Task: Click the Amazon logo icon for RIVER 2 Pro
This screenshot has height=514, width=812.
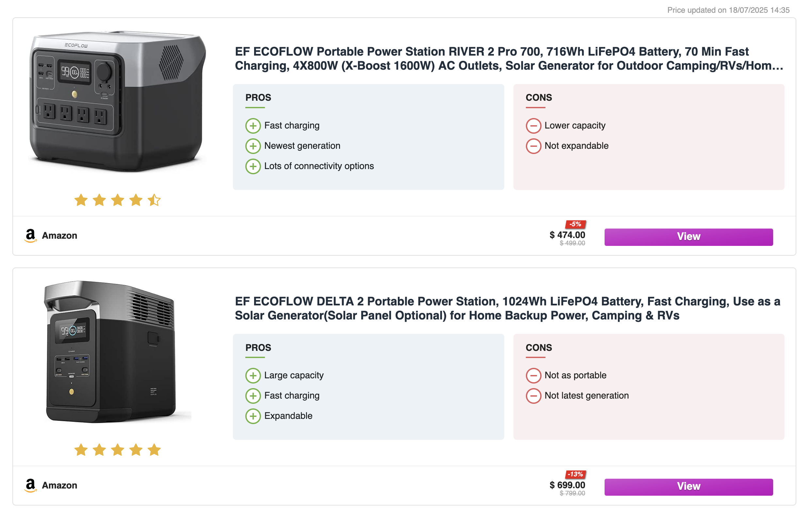Action: (x=30, y=236)
